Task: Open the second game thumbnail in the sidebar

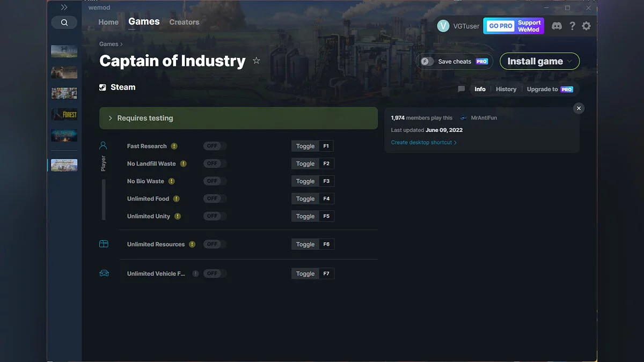Action: [64, 72]
